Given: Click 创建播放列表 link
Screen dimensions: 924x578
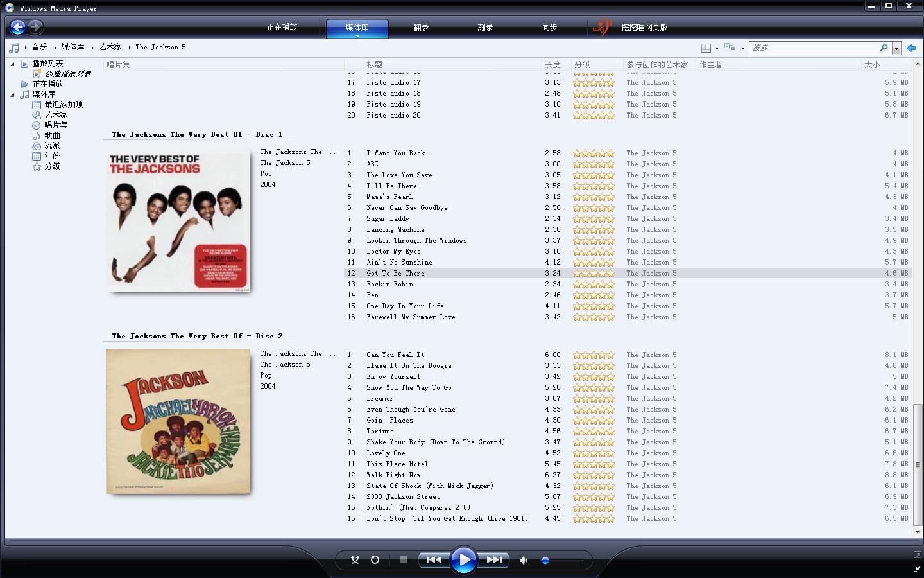Looking at the screenshot, I should [x=67, y=74].
